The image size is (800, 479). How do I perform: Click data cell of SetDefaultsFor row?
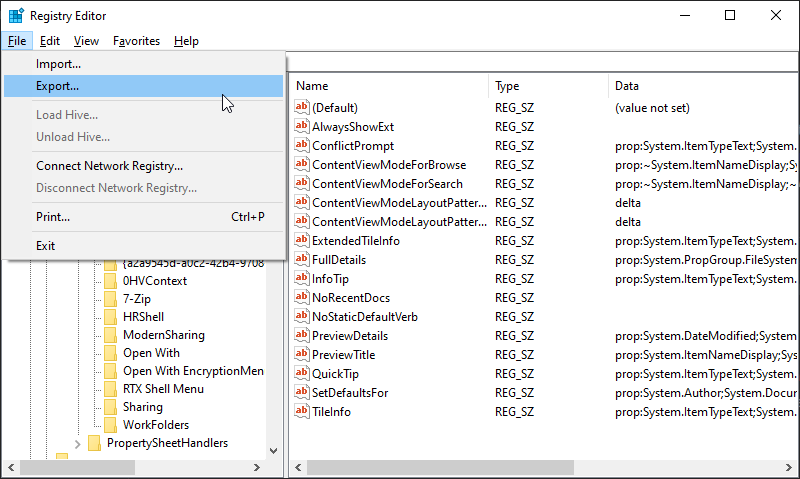(706, 393)
